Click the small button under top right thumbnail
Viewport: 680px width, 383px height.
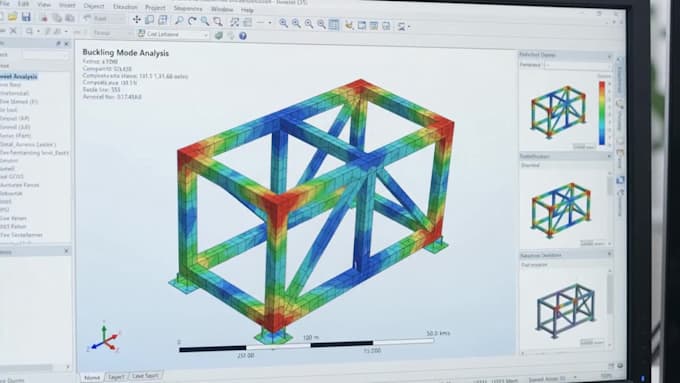coord(584,147)
